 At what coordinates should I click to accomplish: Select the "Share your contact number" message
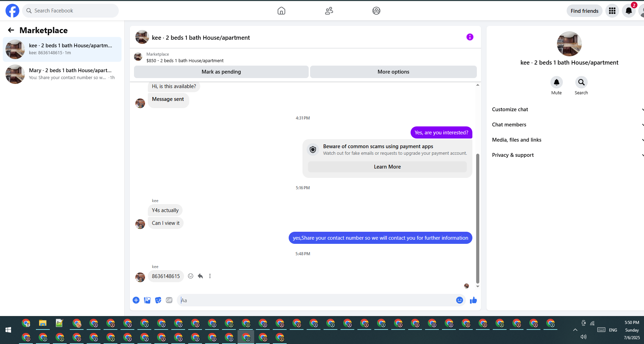point(381,238)
